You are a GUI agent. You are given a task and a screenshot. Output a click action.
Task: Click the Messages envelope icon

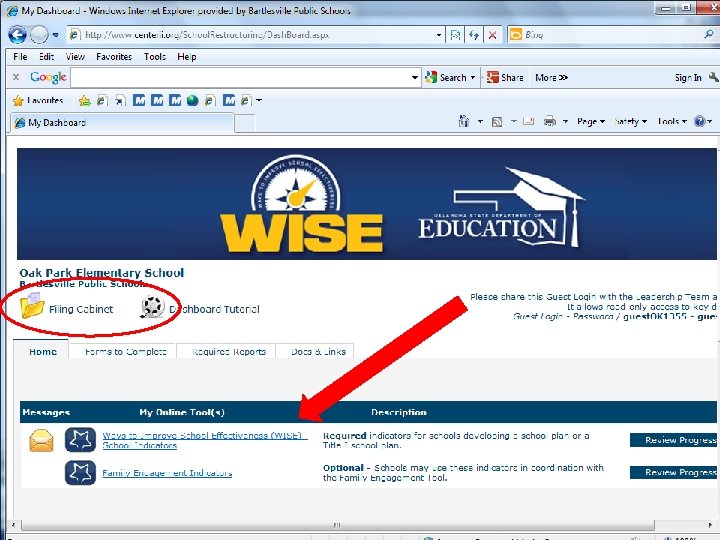pyautogui.click(x=41, y=440)
